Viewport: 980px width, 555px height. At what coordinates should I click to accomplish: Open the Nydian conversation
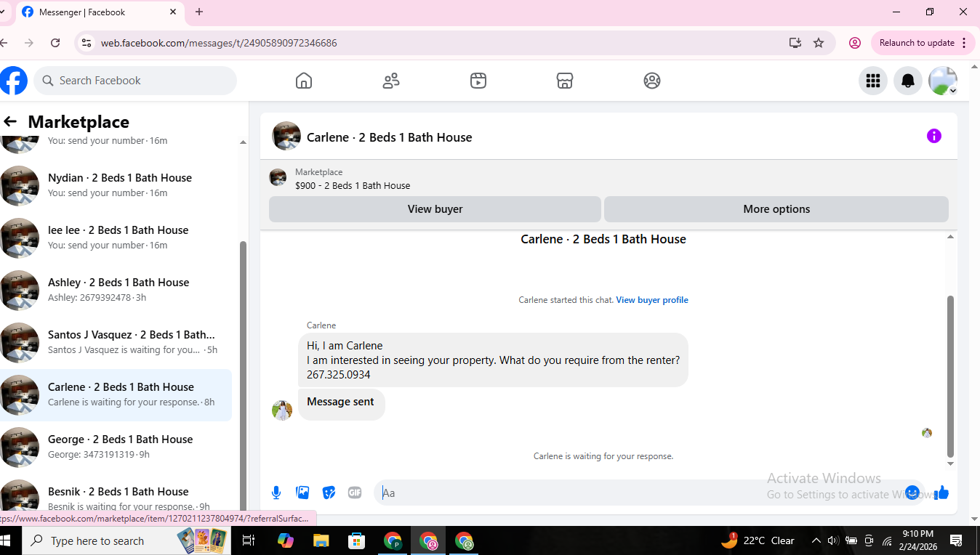116,185
